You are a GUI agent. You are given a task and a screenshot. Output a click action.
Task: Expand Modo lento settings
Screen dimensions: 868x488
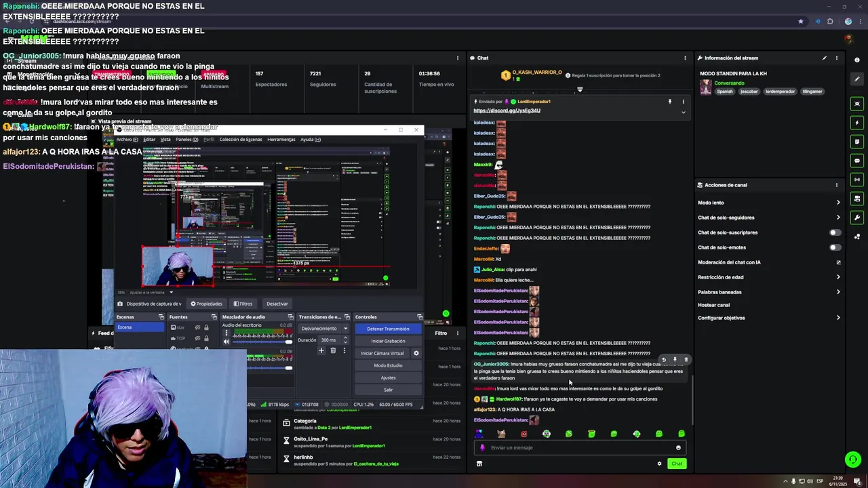[838, 203]
